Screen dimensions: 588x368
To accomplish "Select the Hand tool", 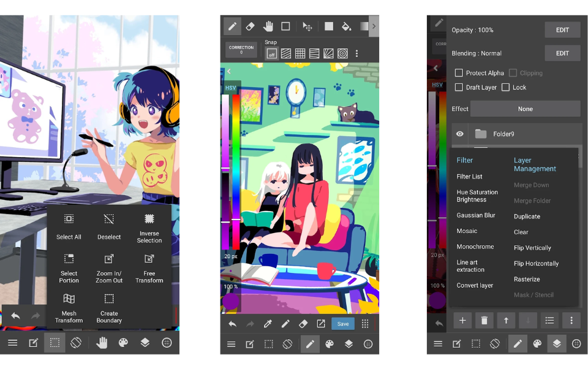I will coord(268,26).
